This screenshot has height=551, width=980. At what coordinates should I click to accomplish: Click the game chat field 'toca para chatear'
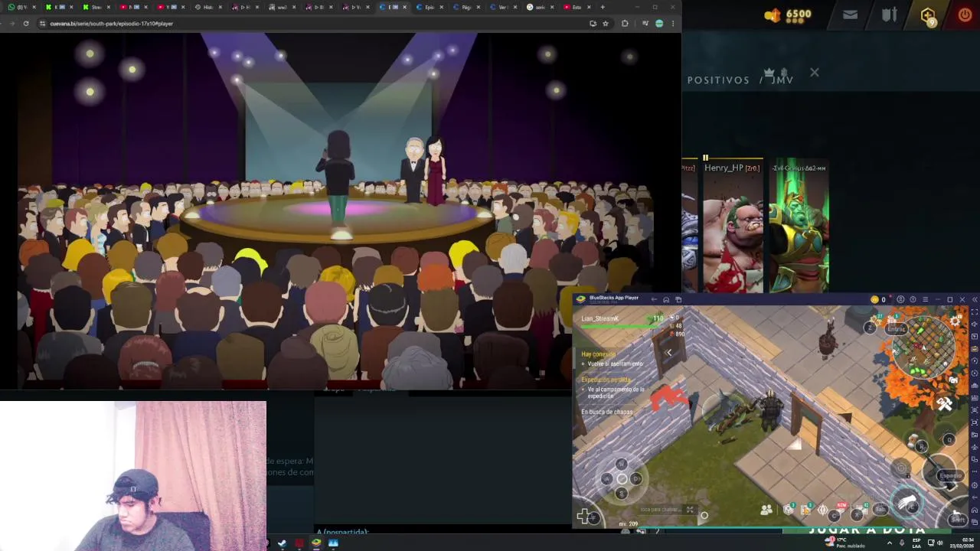coord(661,510)
